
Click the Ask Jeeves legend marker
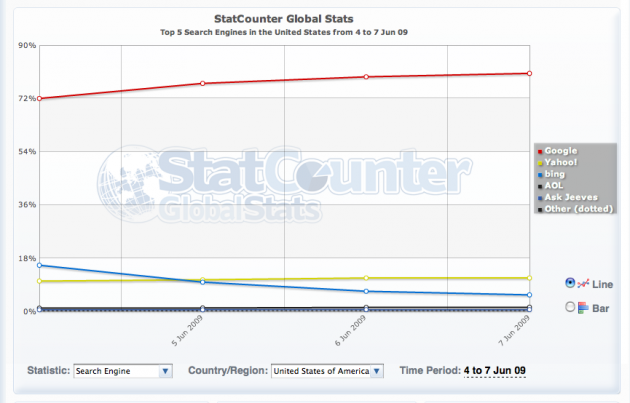click(x=540, y=197)
